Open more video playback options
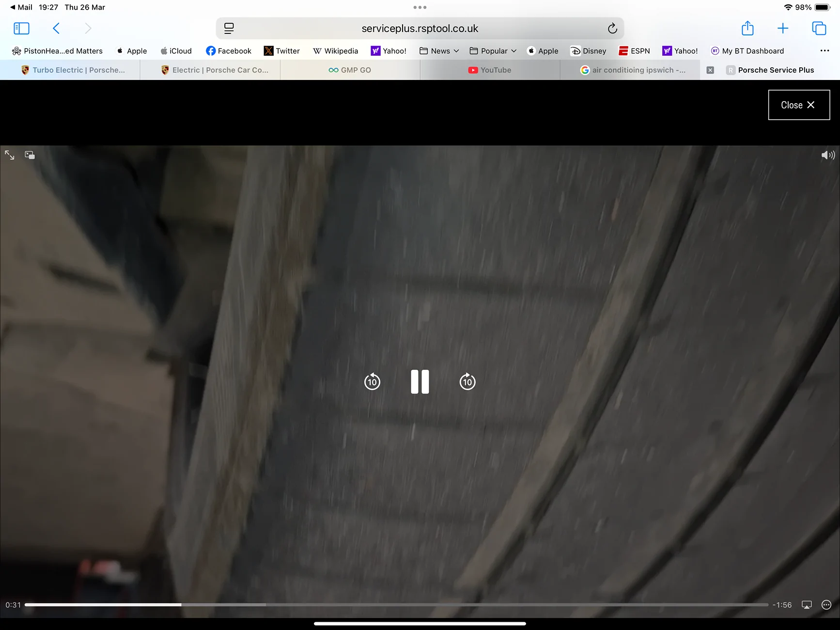 coord(826,605)
